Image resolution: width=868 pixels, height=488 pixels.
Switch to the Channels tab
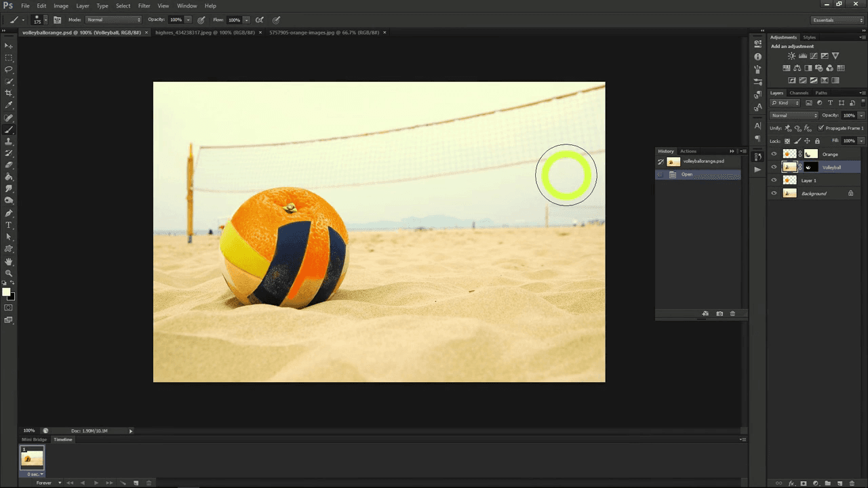[x=799, y=93]
